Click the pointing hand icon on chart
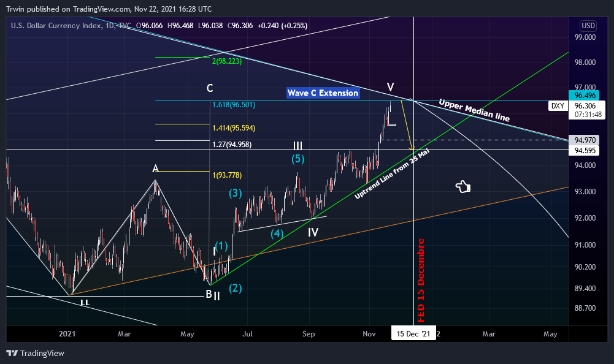 point(463,187)
